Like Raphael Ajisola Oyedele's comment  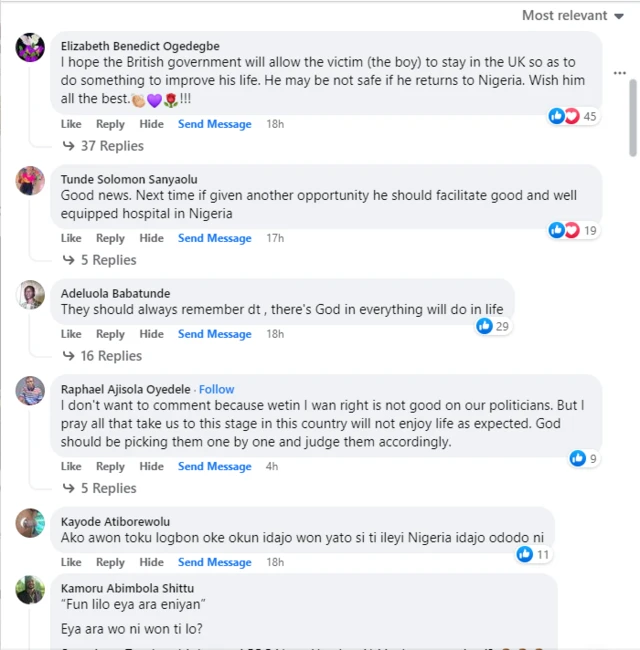click(x=71, y=466)
